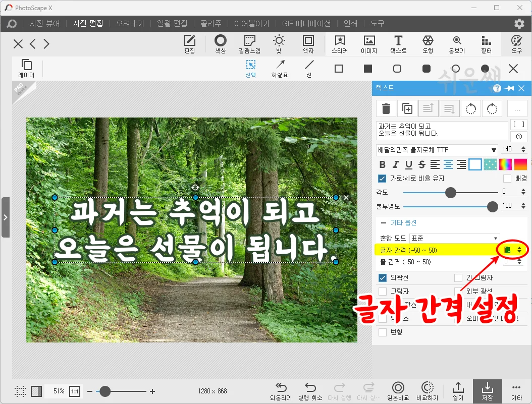Click the 비교하기 compare button
Viewport: 532px width, 404px height.
427,391
